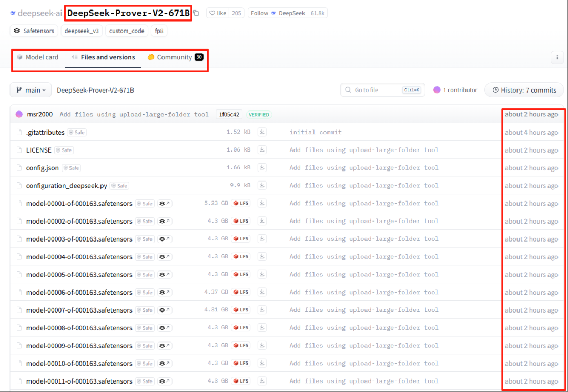The height and width of the screenshot is (392, 568).
Task: Select the Safetensors tag
Action: [x=34, y=31]
